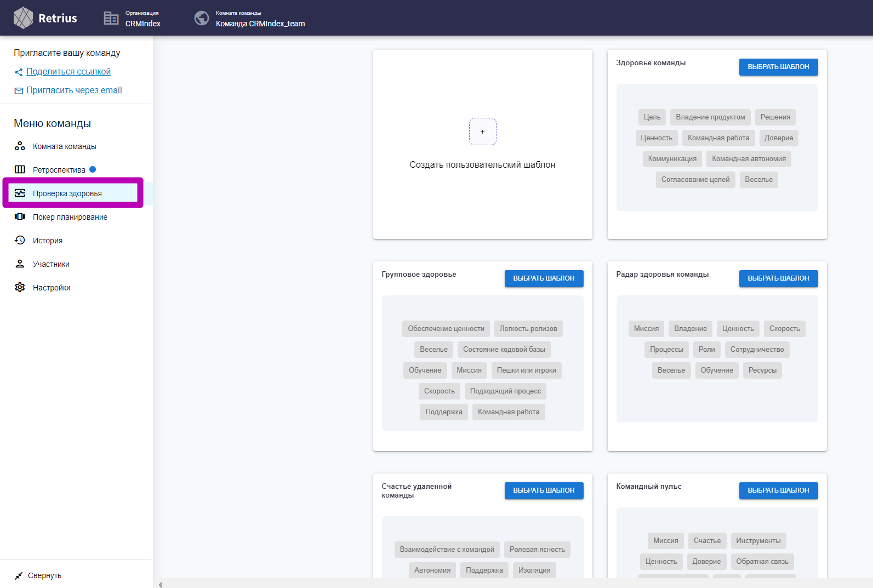Screen dimensions: 873x588
Task: Click the Цель tag in Здоровье команды
Action: click(652, 117)
